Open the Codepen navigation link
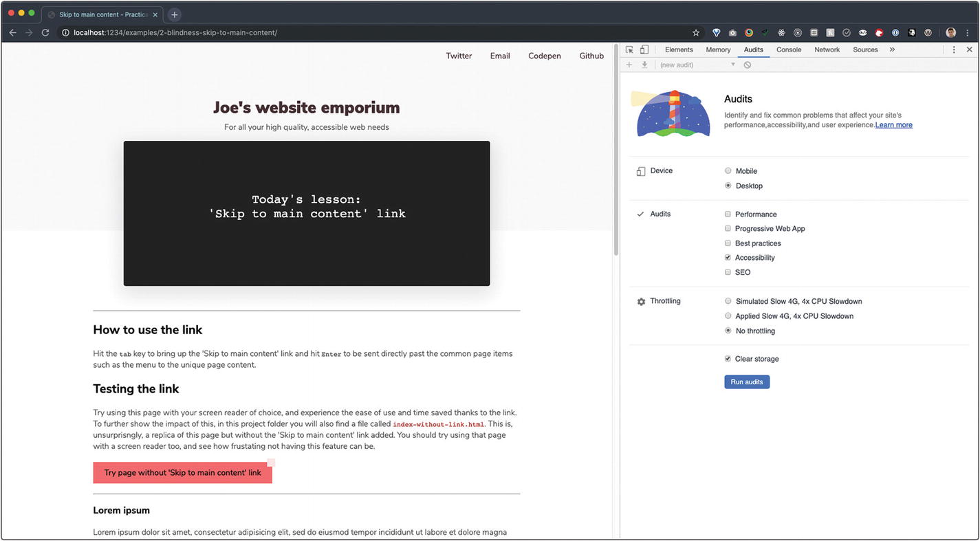The image size is (980, 541). 545,56
